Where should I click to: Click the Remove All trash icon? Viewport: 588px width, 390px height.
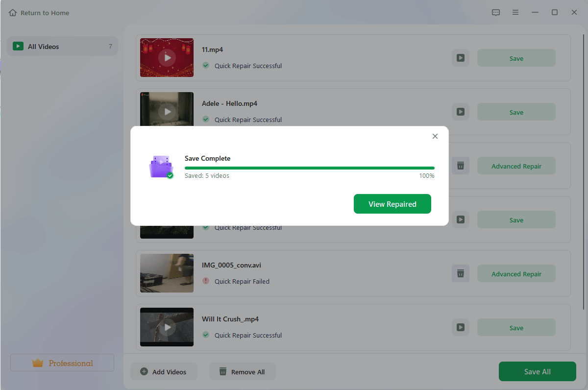click(223, 372)
